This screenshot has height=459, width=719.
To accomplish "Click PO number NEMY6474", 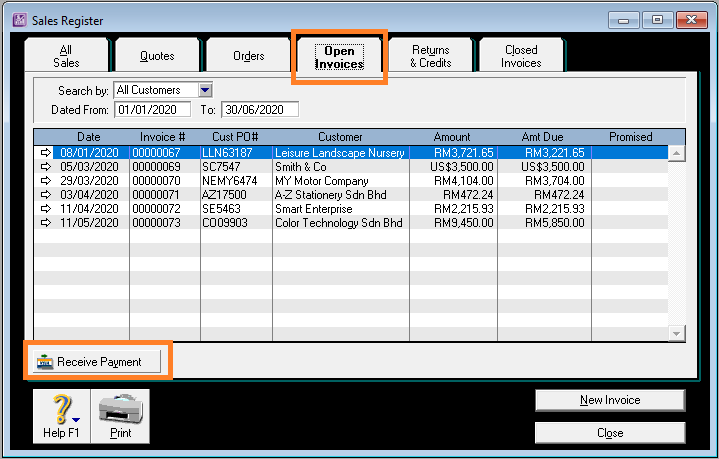I will pos(230,181).
